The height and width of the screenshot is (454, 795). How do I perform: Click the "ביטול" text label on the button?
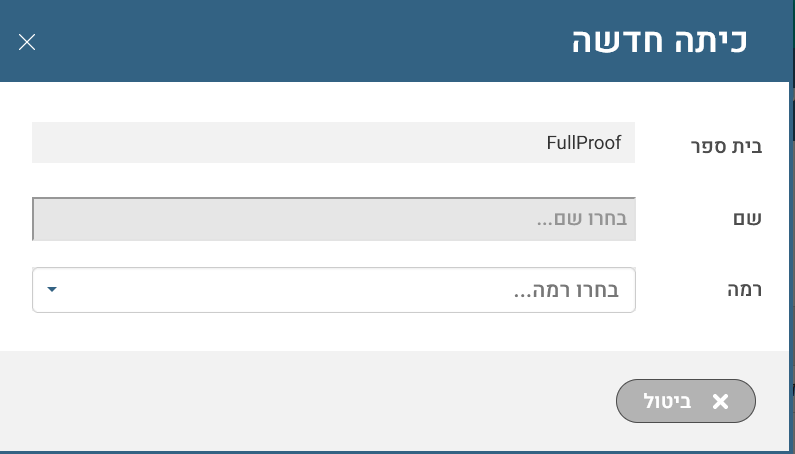tap(665, 402)
